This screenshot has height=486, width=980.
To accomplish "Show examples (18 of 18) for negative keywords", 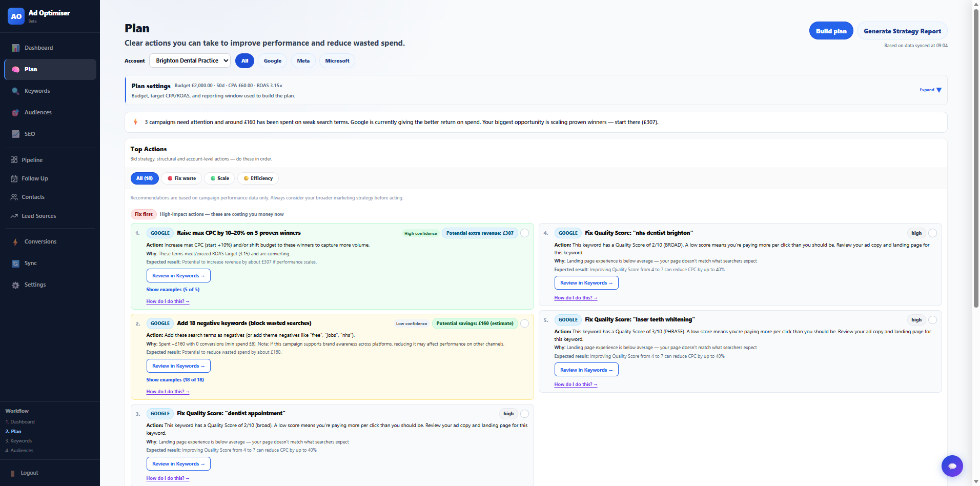I will click(x=175, y=380).
